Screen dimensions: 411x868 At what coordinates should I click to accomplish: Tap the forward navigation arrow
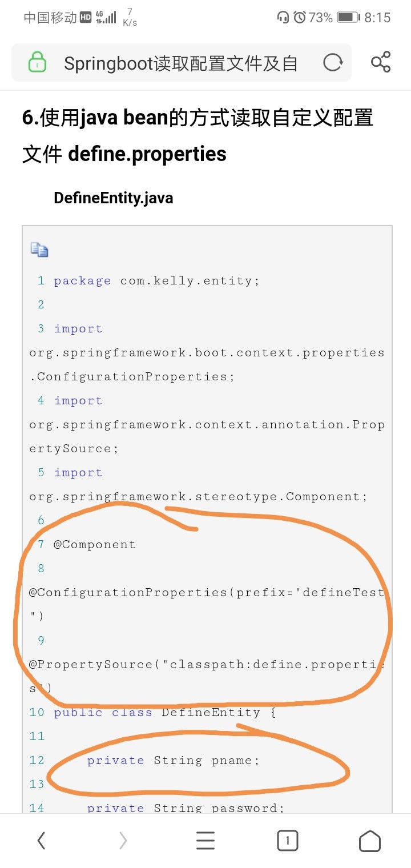tap(123, 841)
